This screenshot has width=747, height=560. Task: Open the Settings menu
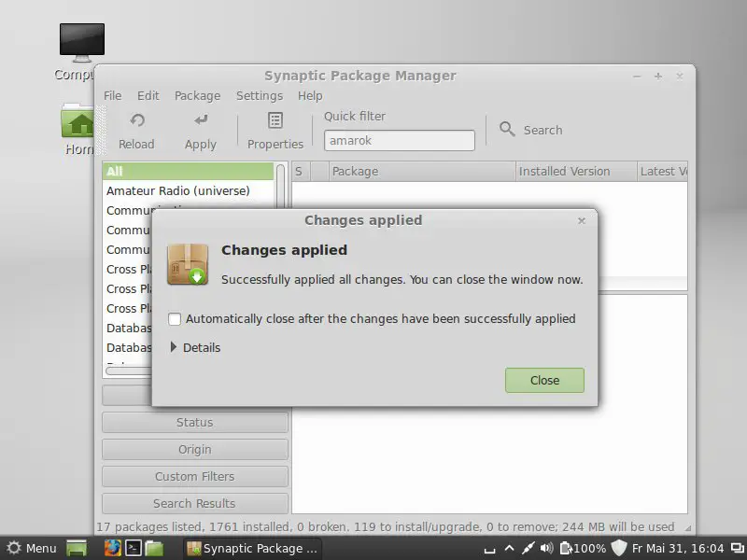pos(259,95)
